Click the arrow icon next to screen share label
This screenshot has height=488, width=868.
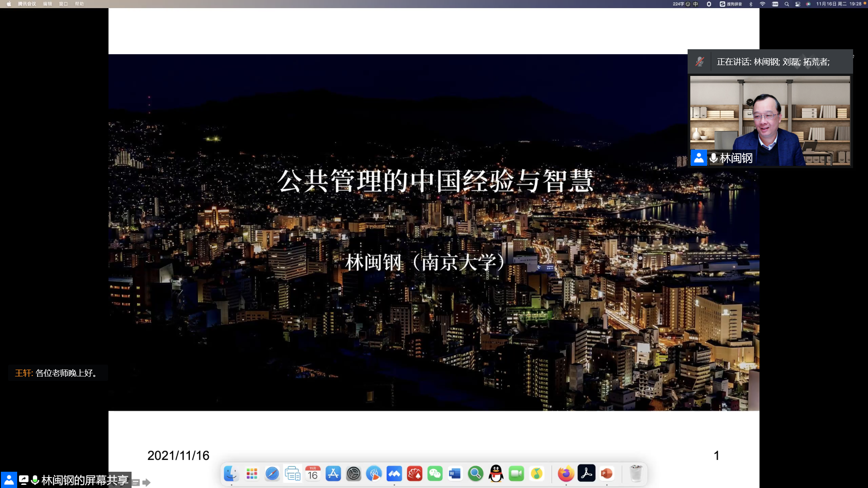pyautogui.click(x=146, y=483)
